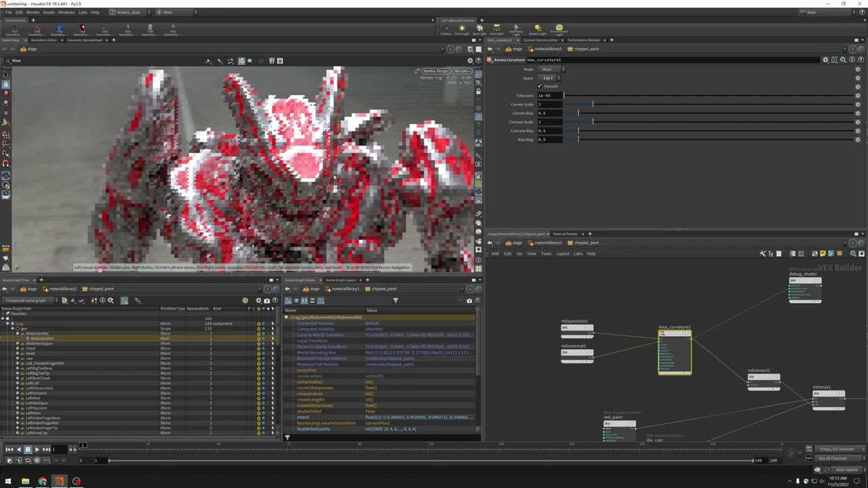Screen dimensions: 868x488
Task: Switch to the Scene Graph Layers tab
Action: [x=341, y=280]
